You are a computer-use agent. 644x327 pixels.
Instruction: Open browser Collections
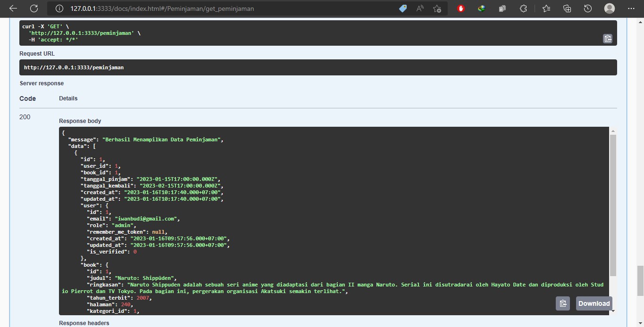click(567, 8)
